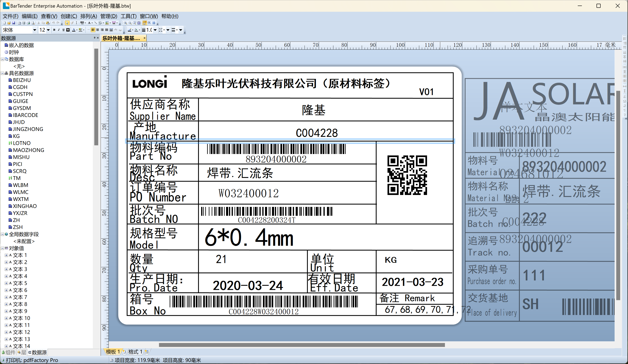The image size is (628, 364).
Task: Pick the text cursor (I-beam) tool
Action: 76,23
